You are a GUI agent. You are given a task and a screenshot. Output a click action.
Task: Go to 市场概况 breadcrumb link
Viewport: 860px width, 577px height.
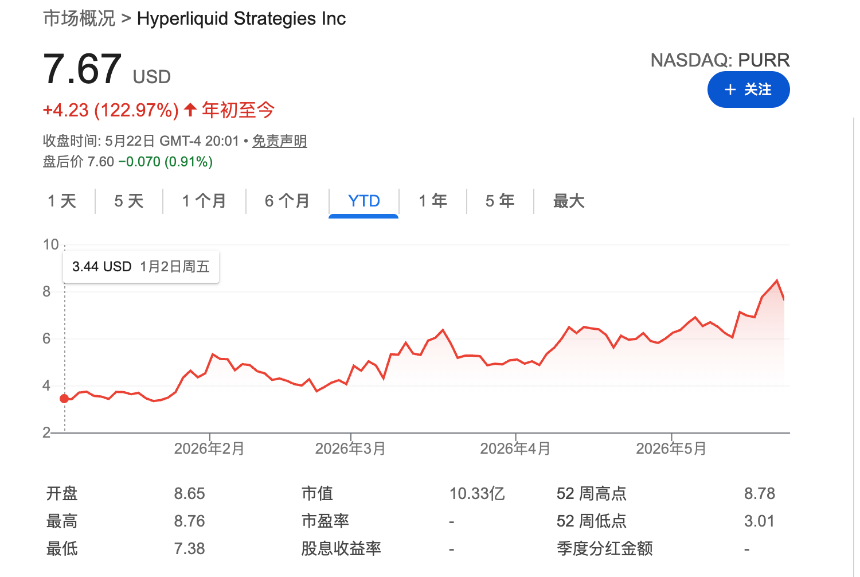pyautogui.click(x=79, y=19)
